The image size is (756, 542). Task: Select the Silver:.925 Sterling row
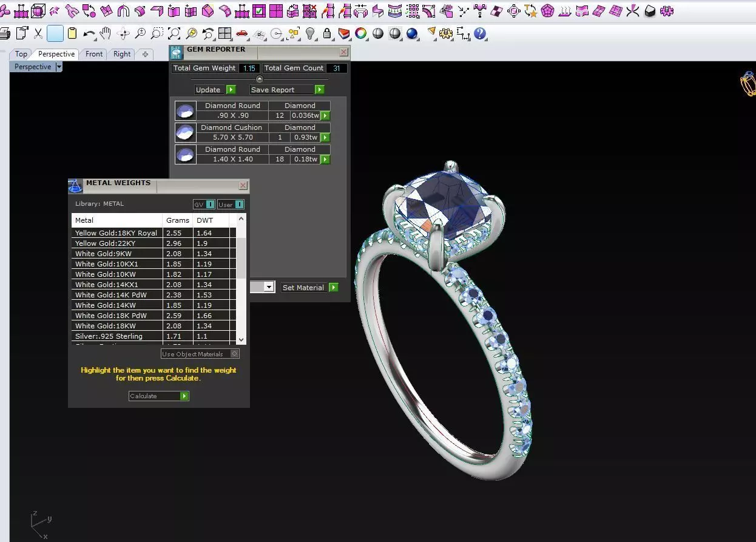154,336
